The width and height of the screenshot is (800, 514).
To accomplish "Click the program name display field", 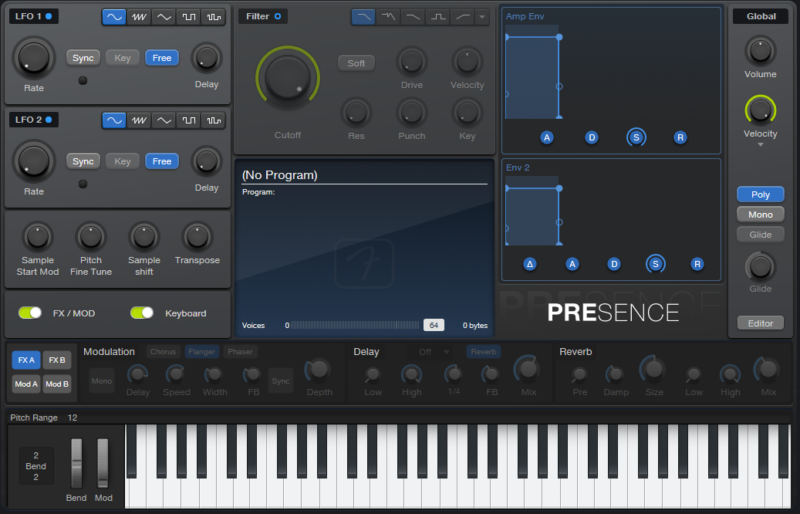I will coord(364,175).
